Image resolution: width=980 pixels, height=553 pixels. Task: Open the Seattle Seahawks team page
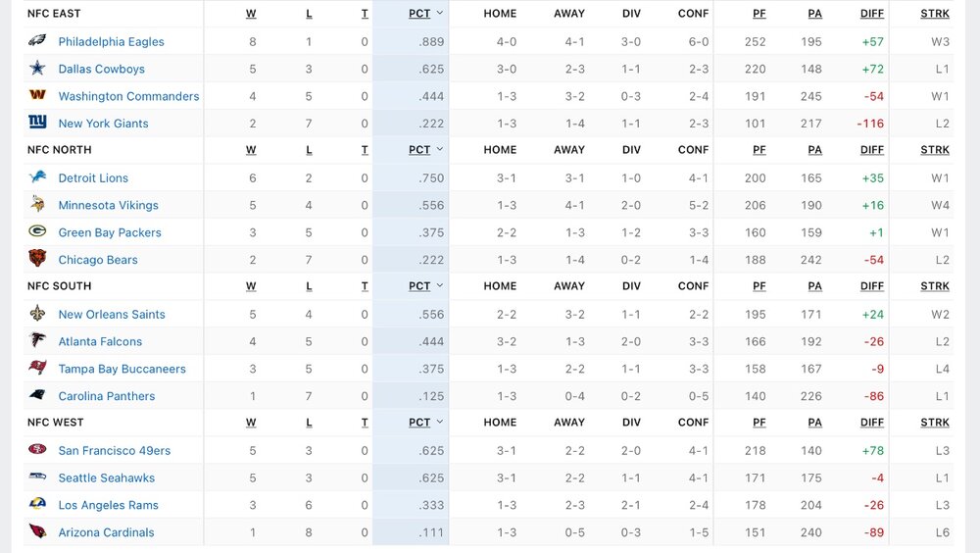click(x=106, y=478)
